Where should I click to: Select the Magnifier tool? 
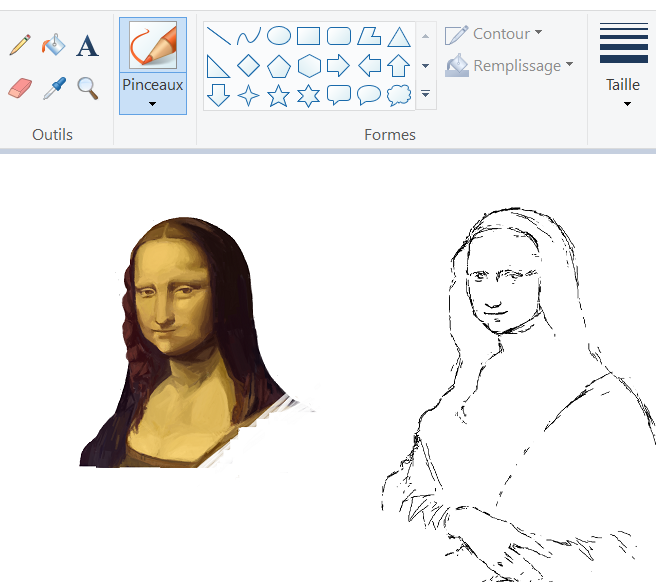click(x=88, y=88)
